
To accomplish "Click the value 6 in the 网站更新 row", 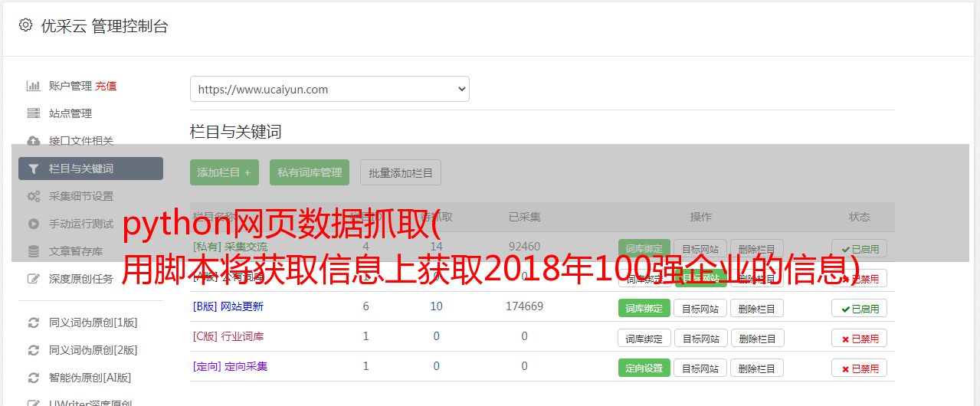I will click(x=366, y=306).
